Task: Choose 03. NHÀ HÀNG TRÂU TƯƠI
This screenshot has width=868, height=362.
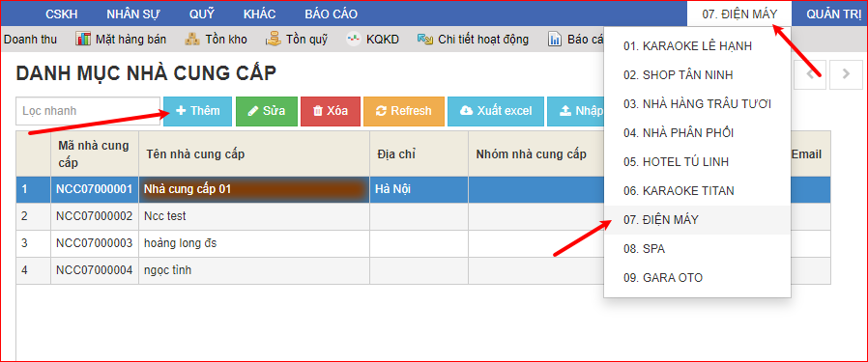Action: tap(698, 104)
